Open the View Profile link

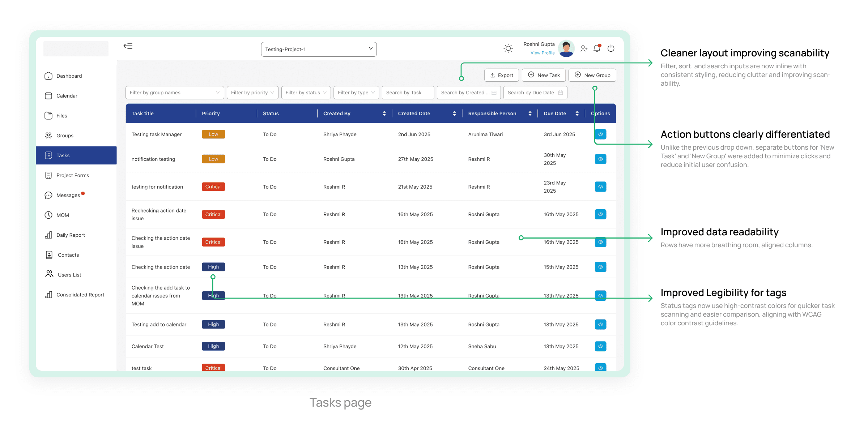(542, 53)
